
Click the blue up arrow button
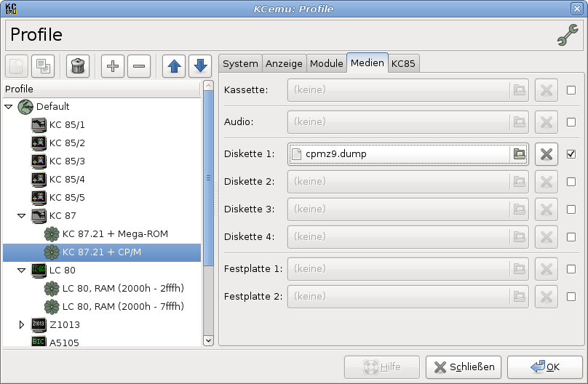174,66
